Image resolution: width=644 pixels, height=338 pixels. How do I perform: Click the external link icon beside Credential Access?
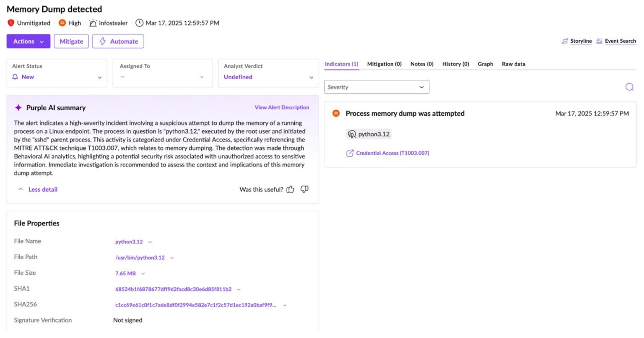point(350,153)
